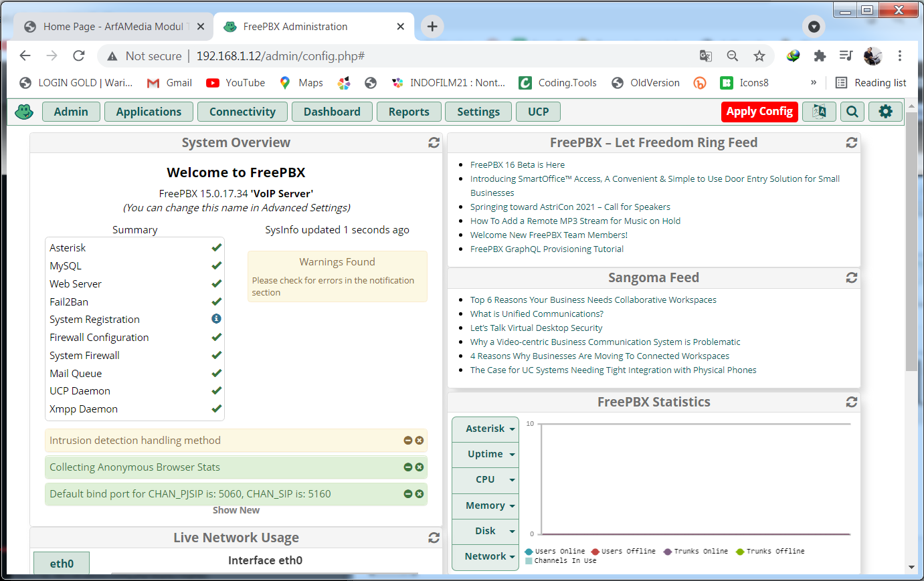The height and width of the screenshot is (581, 924).
Task: Toggle Trunks Online legend entry
Action: 695,552
